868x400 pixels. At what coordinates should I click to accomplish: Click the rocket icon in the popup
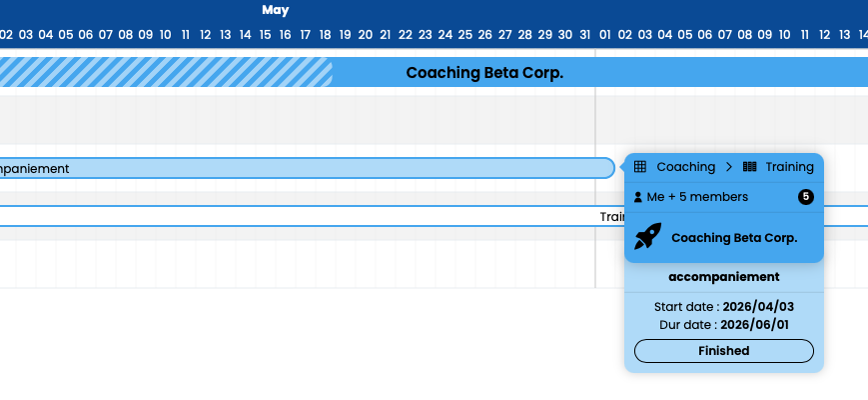click(647, 237)
